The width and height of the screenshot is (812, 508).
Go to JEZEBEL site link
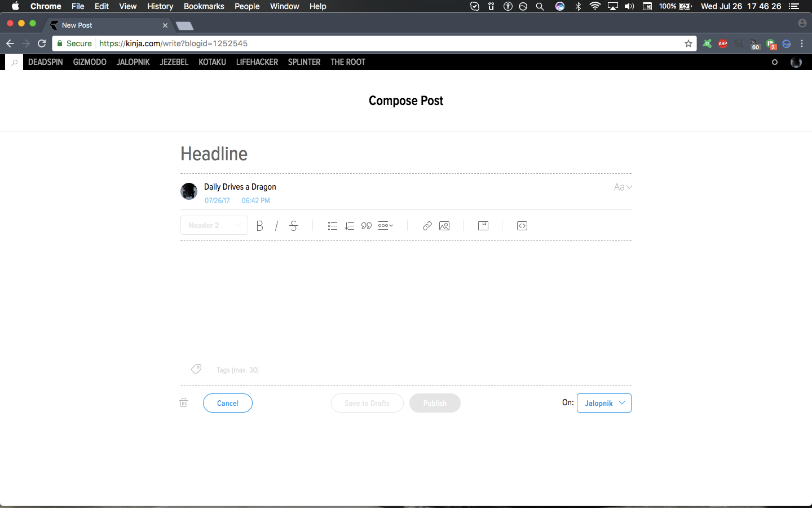click(x=174, y=62)
